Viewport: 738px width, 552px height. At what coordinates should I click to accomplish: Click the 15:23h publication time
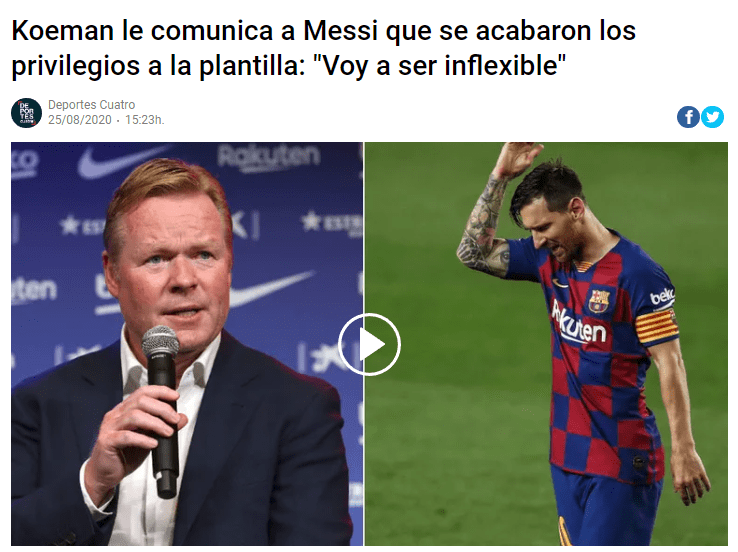click(144, 120)
